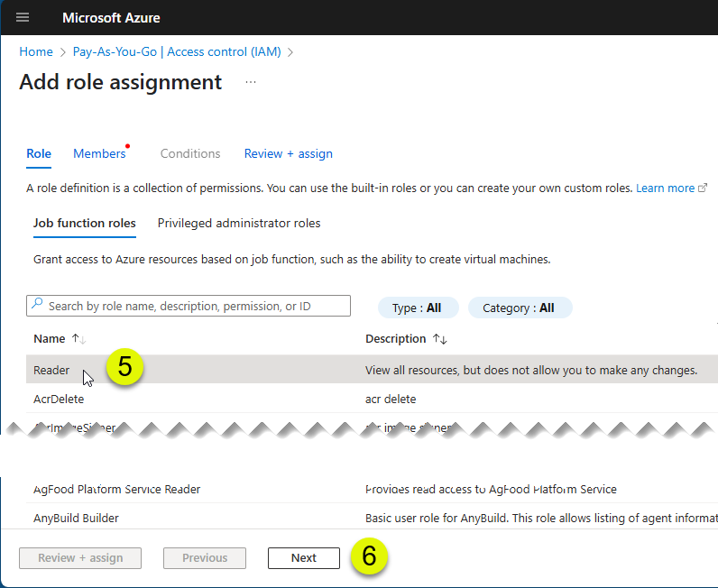
Task: Click the Microsoft Azure header title
Action: point(111,18)
